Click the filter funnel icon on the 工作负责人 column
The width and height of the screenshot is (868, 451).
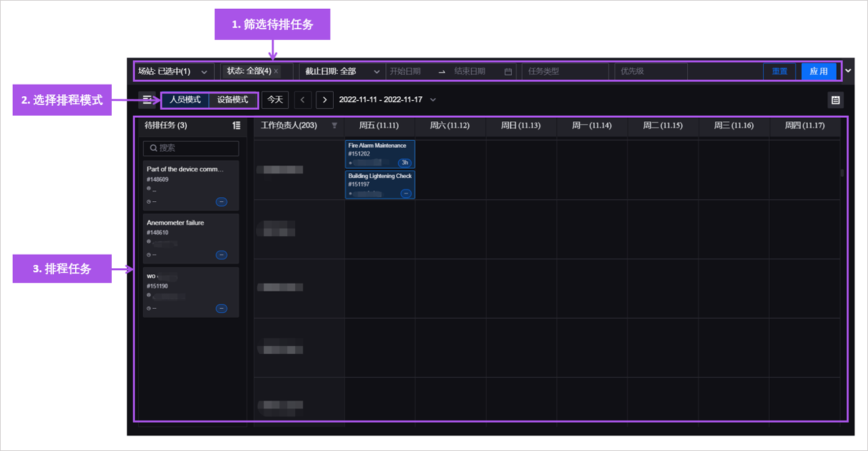coord(334,125)
